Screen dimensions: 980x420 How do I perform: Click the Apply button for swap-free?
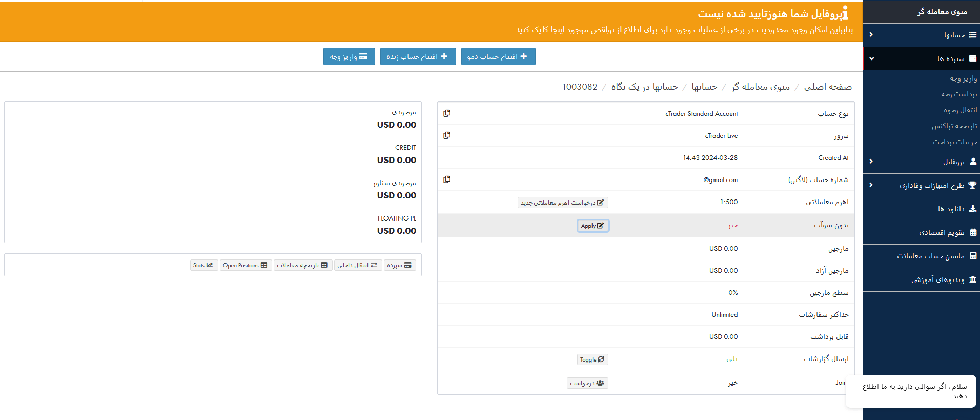pos(593,226)
